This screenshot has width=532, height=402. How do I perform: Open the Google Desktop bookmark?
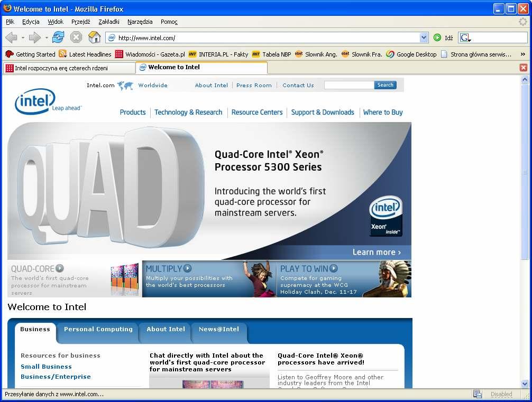[x=411, y=54]
